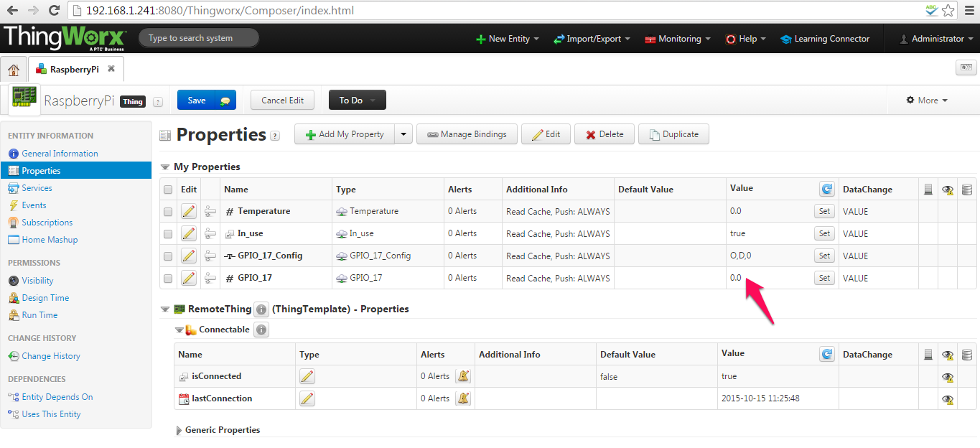Open Administrator user menu
Viewport: 980px width, 448px height.
937,39
